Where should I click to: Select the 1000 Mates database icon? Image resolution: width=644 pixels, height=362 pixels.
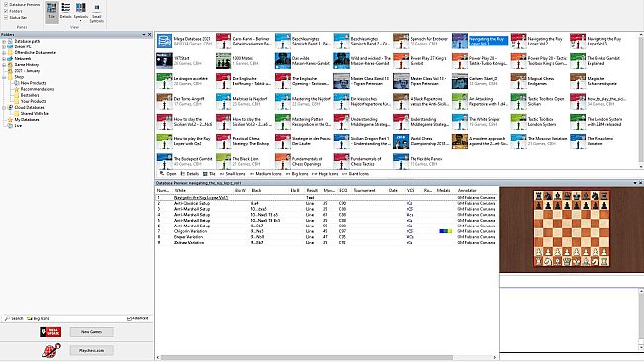[x=224, y=61]
